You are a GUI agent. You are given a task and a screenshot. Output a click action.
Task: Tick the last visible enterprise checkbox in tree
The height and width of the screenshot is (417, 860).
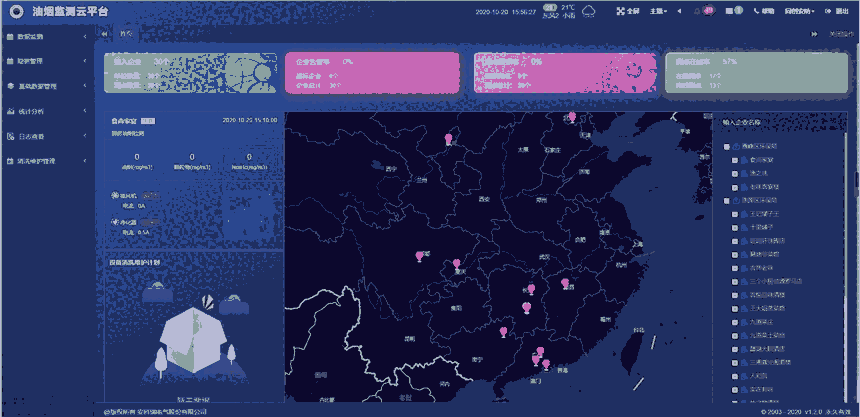(x=735, y=388)
